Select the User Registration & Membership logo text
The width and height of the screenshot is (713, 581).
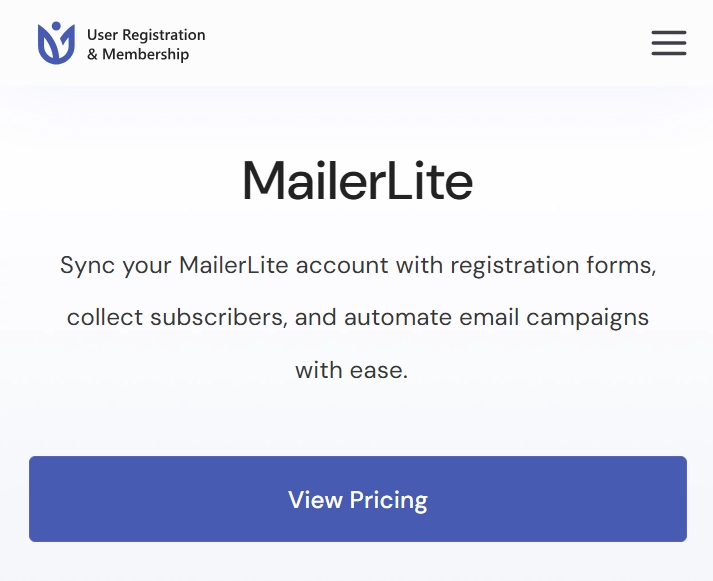(146, 44)
